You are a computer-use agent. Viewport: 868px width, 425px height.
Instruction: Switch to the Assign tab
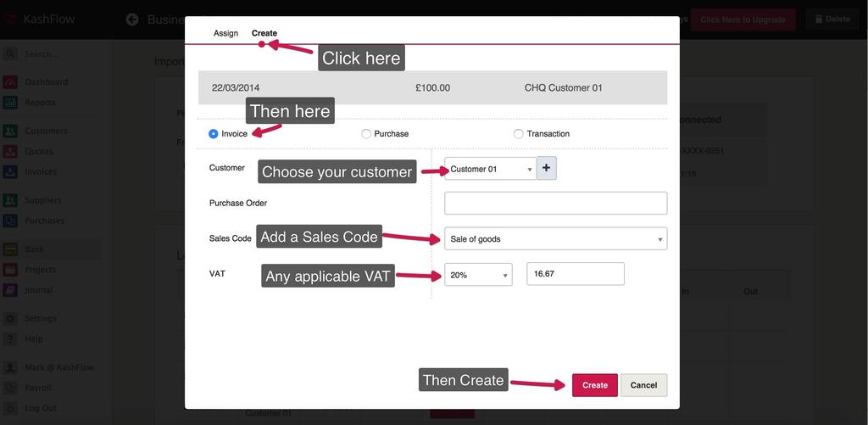pyautogui.click(x=225, y=33)
